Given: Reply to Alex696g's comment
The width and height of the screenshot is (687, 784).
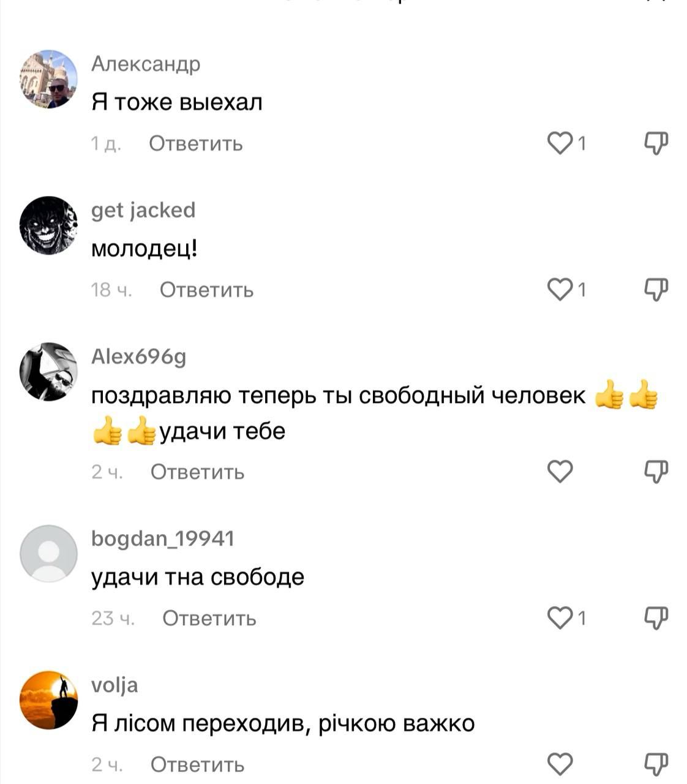Looking at the screenshot, I should tap(197, 472).
